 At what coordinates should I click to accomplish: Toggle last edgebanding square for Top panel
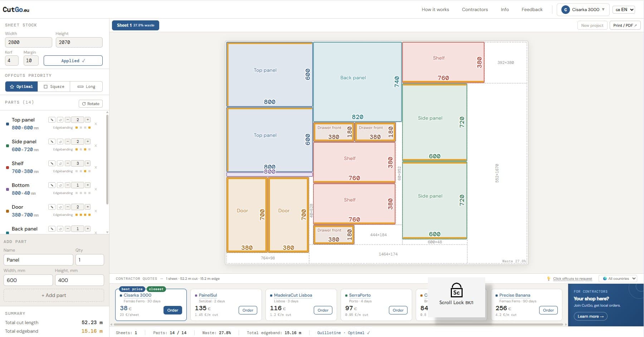pos(89,128)
